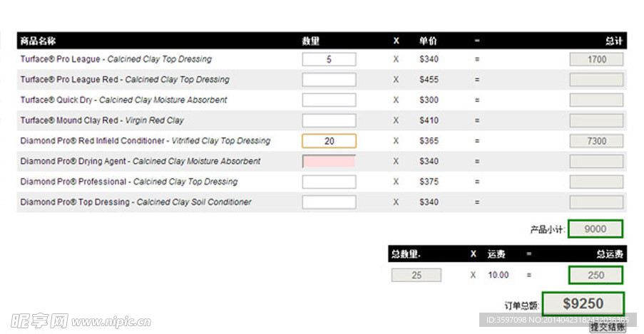Click total field for Diamond Pro Drying Agent
This screenshot has width=644, height=334.
pyautogui.click(x=596, y=161)
